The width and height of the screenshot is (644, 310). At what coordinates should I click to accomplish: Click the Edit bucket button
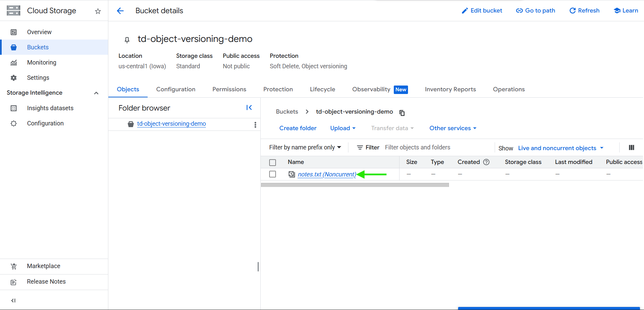pyautogui.click(x=482, y=10)
